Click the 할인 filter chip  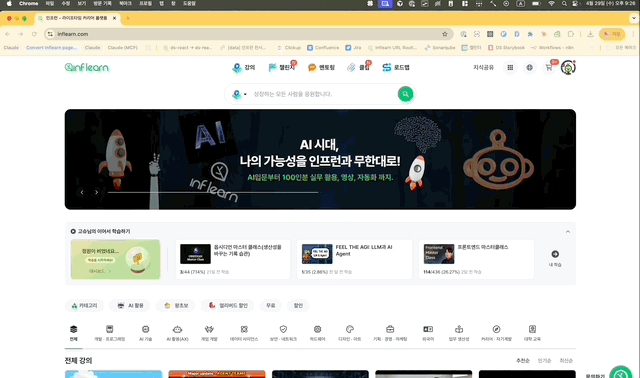tap(298, 305)
